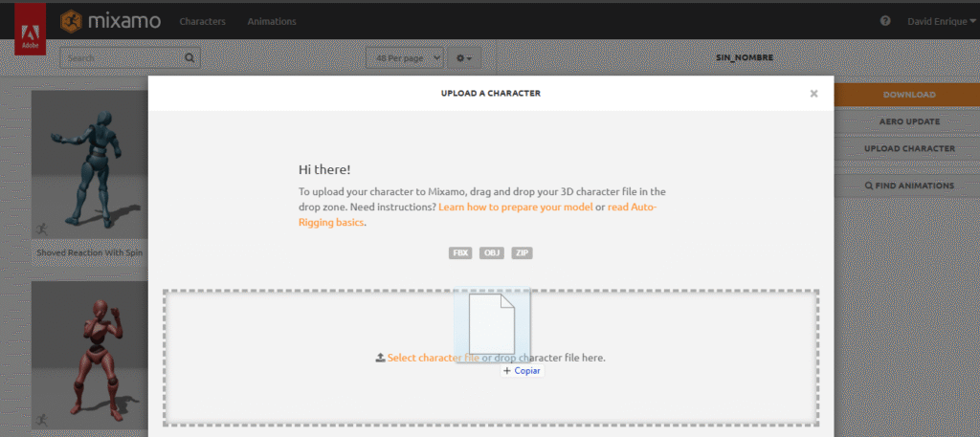Image resolution: width=980 pixels, height=437 pixels.
Task: Click the FBX format badge
Action: click(x=460, y=252)
